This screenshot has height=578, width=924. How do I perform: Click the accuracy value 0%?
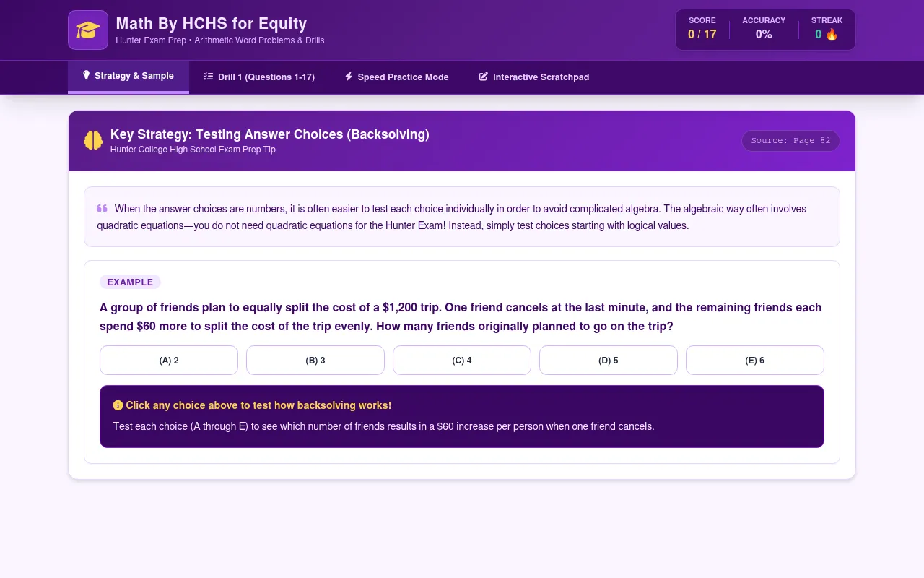click(x=764, y=34)
